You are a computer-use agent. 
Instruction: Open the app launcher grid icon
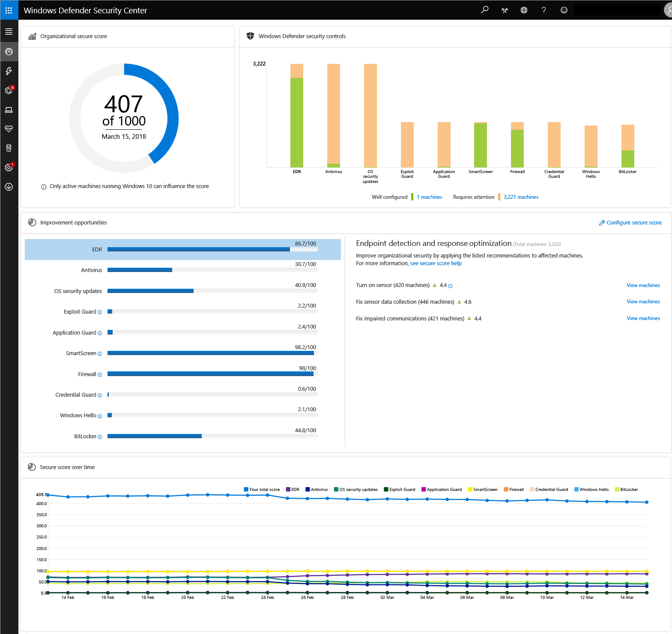pos(9,10)
